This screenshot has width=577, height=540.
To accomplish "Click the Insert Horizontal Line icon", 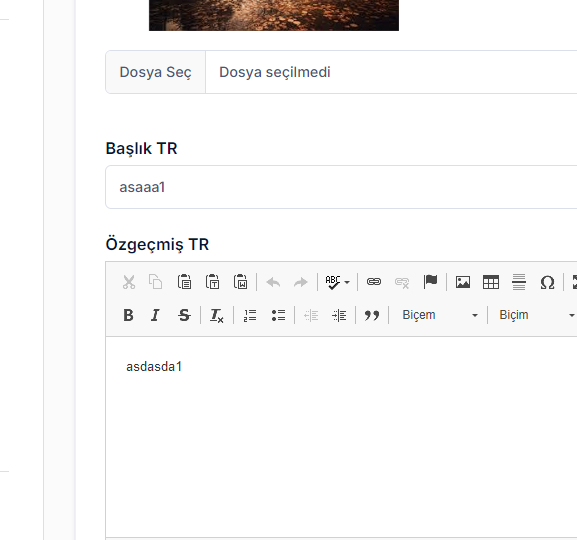I will pos(519,282).
